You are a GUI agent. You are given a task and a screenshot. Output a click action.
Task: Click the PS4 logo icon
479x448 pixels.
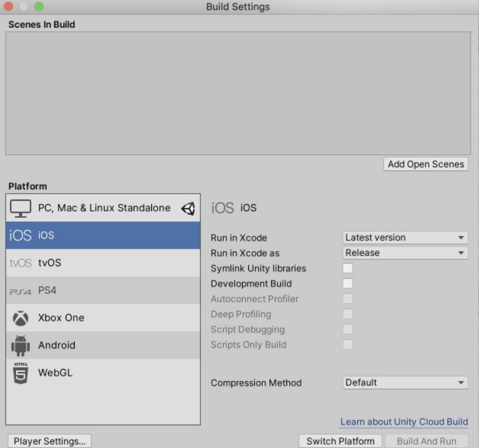[x=21, y=292]
